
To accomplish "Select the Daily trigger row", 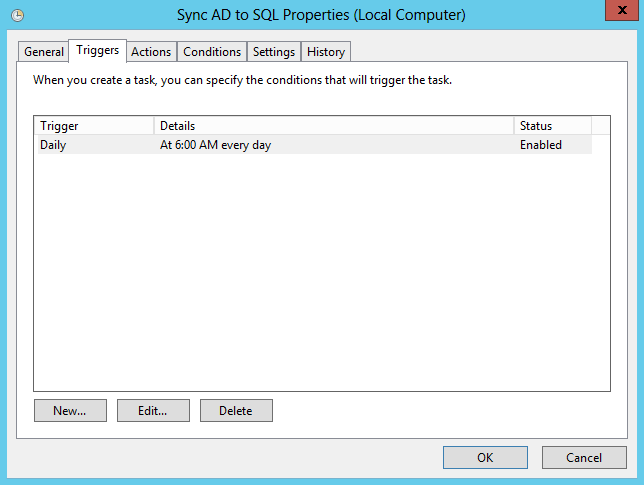I will (315, 145).
